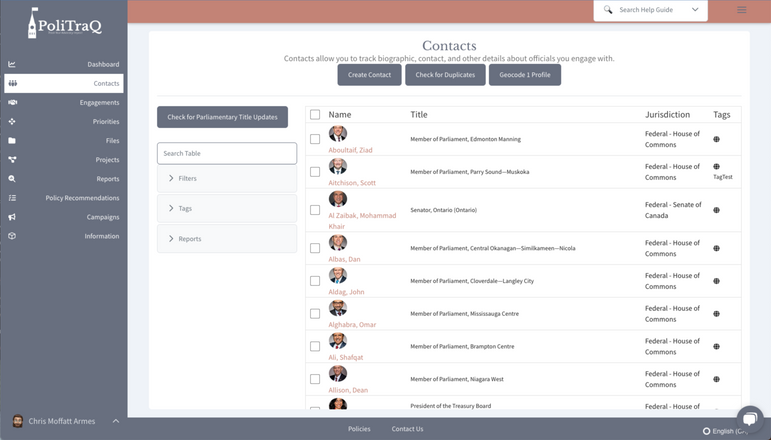Screen dimensions: 771x440
Task: Toggle the select-all checkbox in table header
Action: pyautogui.click(x=315, y=115)
